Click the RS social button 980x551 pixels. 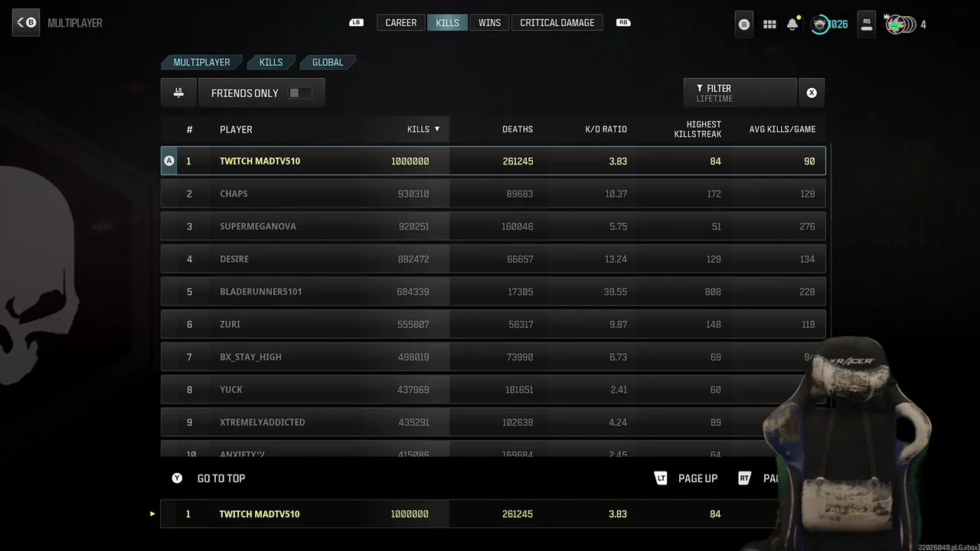click(x=867, y=24)
